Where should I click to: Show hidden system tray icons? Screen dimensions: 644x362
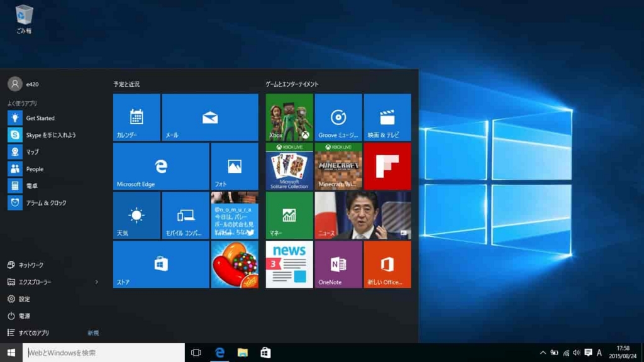(543, 353)
